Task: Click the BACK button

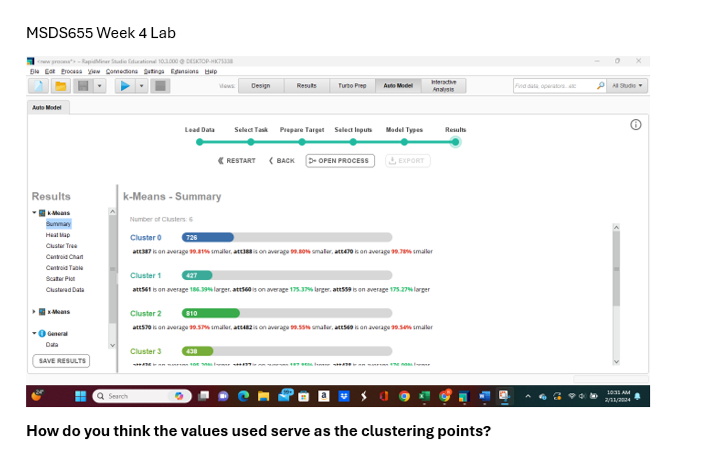Action: tap(282, 161)
